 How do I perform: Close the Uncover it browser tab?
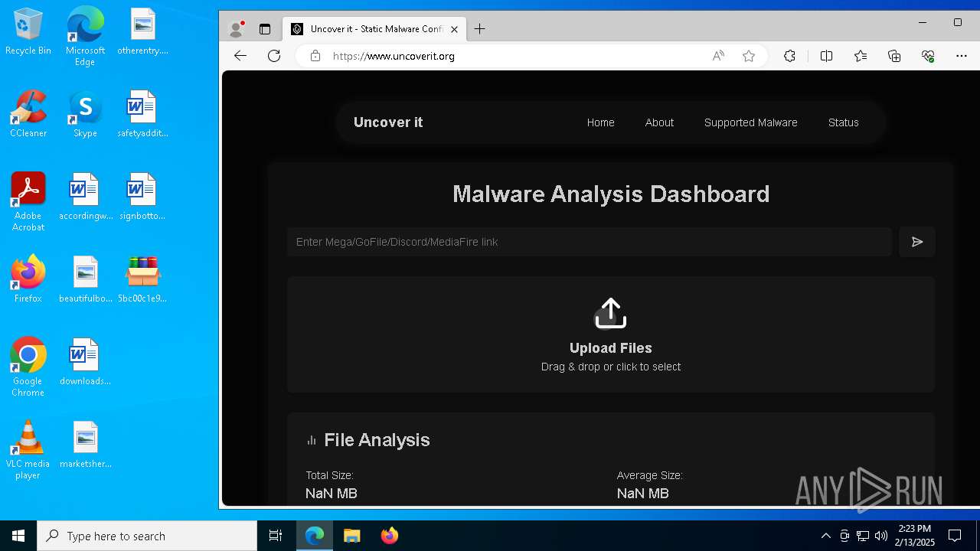[x=454, y=29]
